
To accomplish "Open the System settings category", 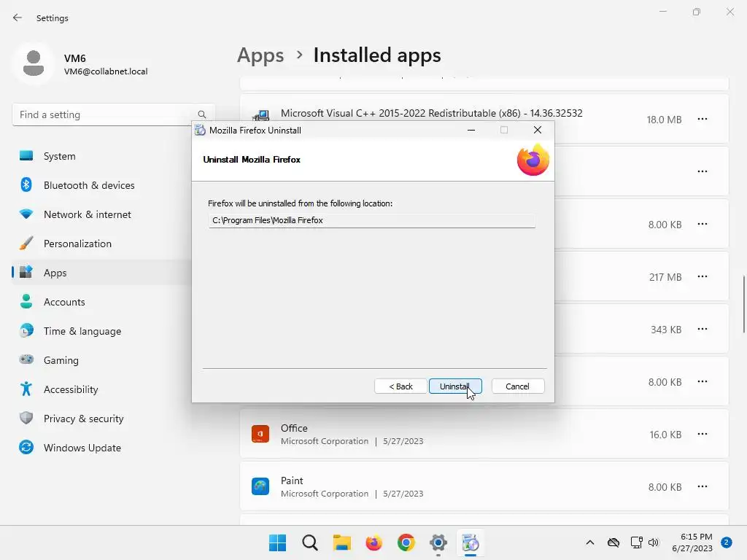I will [101, 156].
